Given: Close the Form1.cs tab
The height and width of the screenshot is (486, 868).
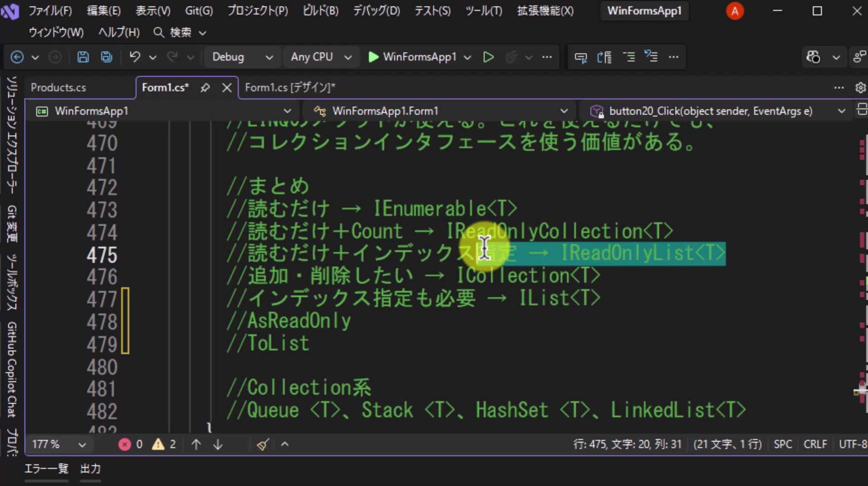Looking at the screenshot, I should pos(227,88).
